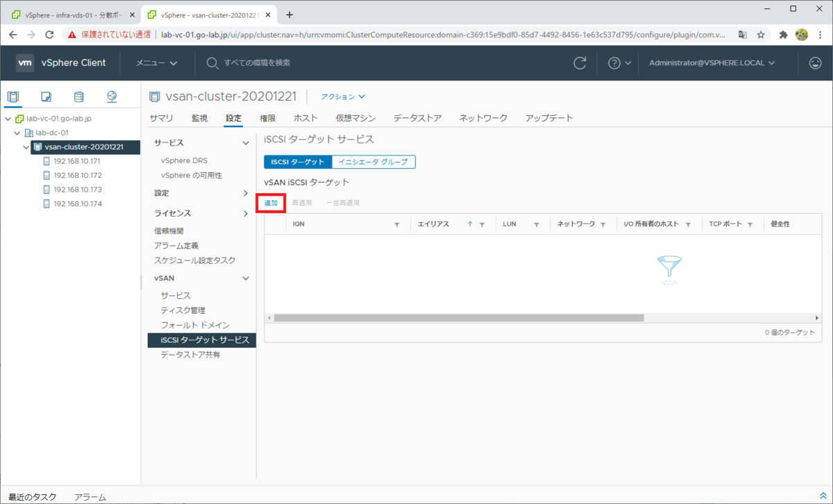833x504 pixels.
Task: Click the refresh icon in header
Action: coord(580,63)
